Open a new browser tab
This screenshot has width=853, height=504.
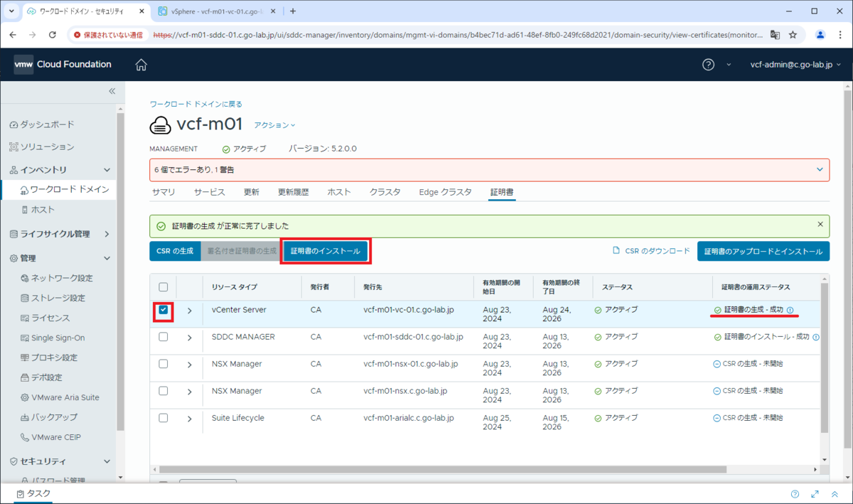(293, 11)
